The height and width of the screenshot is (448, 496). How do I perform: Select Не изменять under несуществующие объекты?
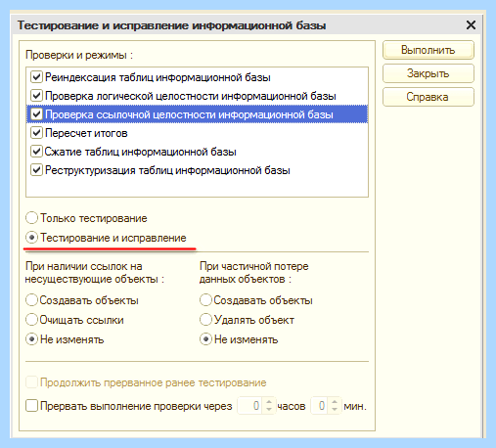pyautogui.click(x=31, y=339)
